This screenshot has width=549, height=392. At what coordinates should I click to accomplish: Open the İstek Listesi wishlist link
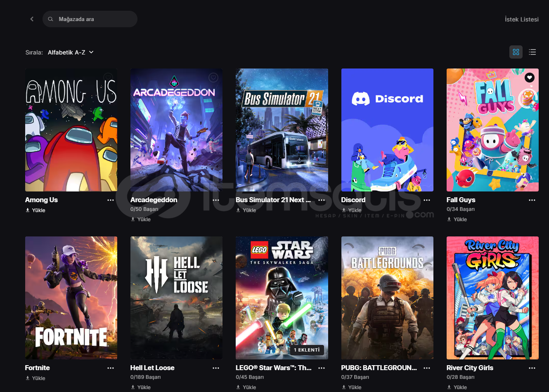(x=521, y=19)
